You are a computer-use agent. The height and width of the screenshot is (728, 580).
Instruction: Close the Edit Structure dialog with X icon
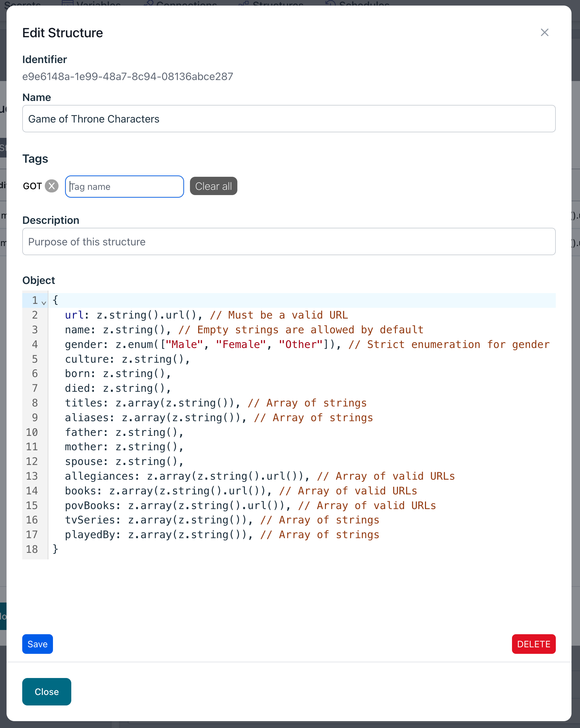[x=544, y=32]
